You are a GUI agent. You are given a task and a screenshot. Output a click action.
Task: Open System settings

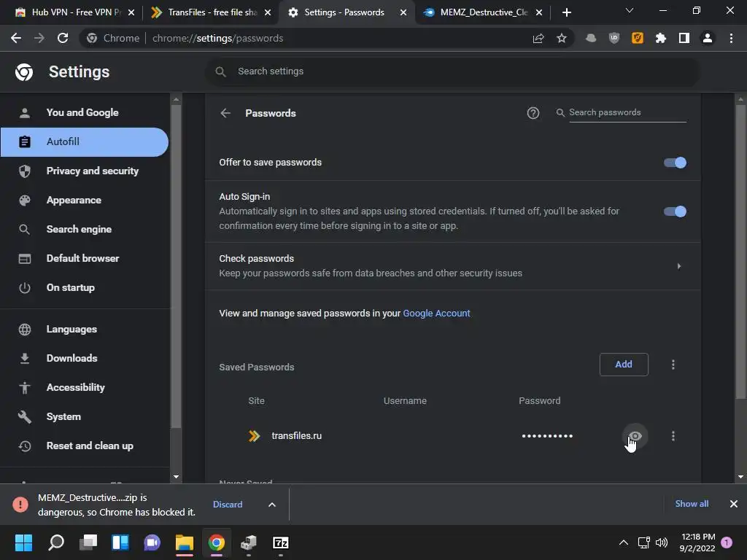[85, 416]
